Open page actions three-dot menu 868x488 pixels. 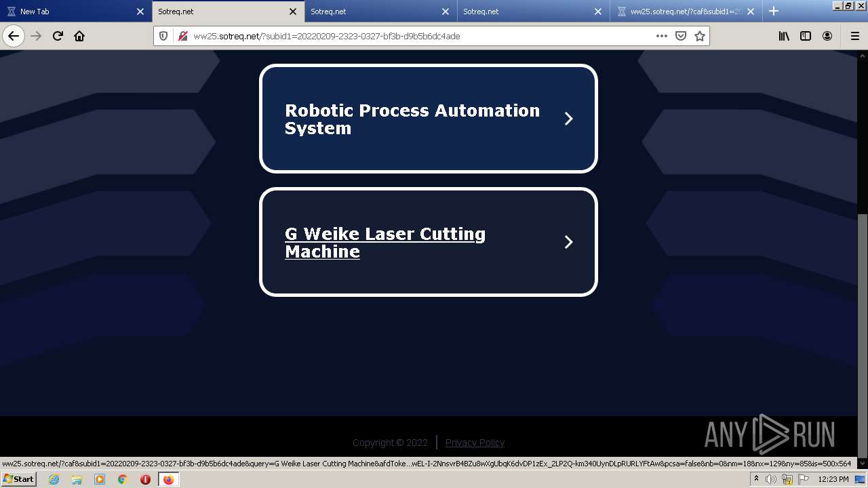(x=661, y=36)
